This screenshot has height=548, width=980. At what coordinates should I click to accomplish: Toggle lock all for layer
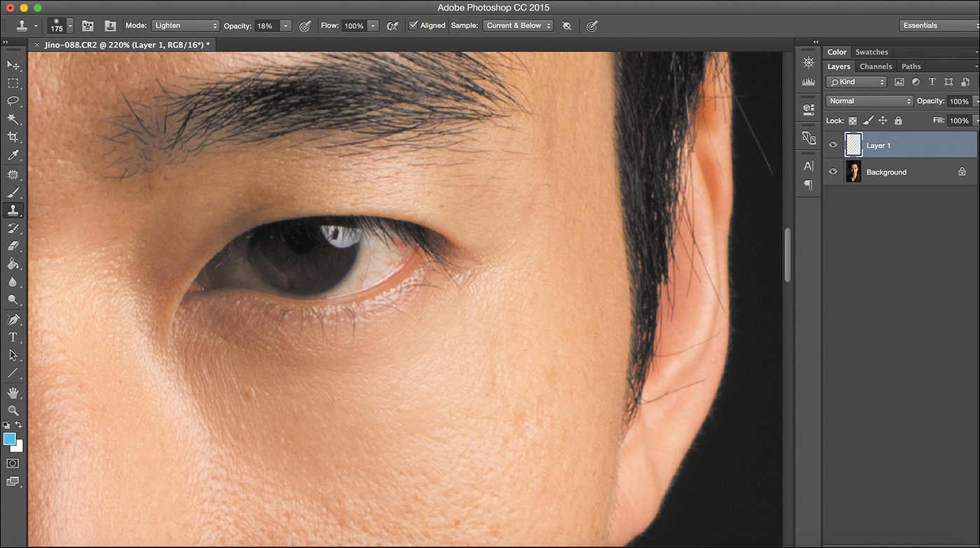click(x=898, y=121)
